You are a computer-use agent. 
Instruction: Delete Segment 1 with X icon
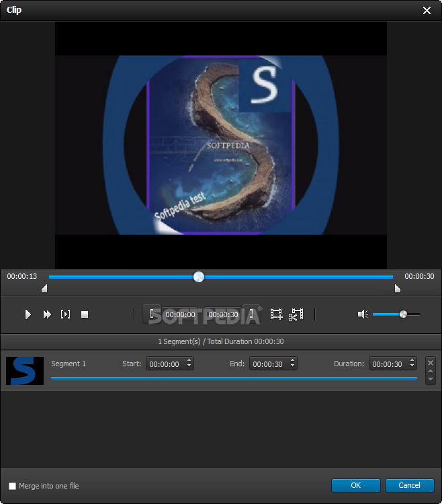(x=431, y=363)
